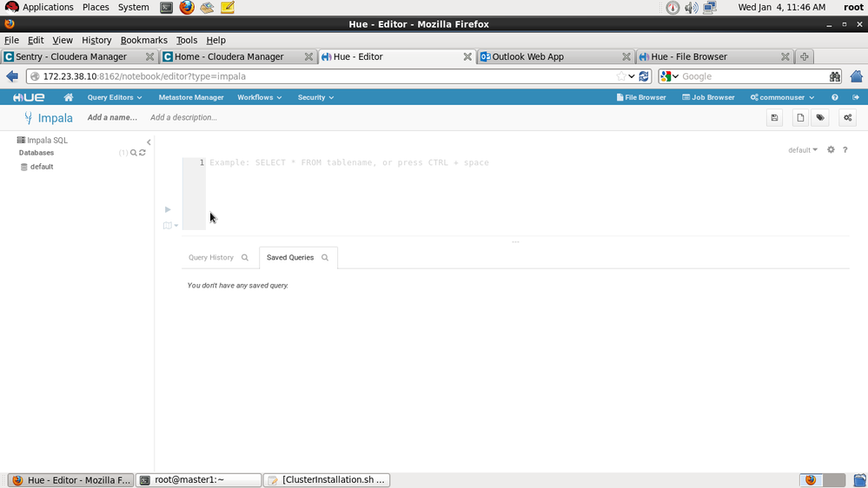Select the Saved Queries tab
This screenshot has height=488, width=868.
click(290, 258)
